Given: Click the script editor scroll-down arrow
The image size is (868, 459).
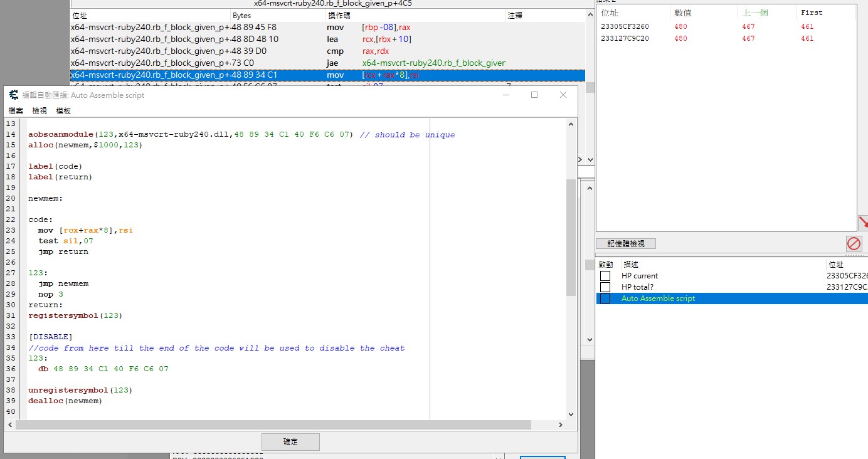Looking at the screenshot, I should (x=571, y=414).
